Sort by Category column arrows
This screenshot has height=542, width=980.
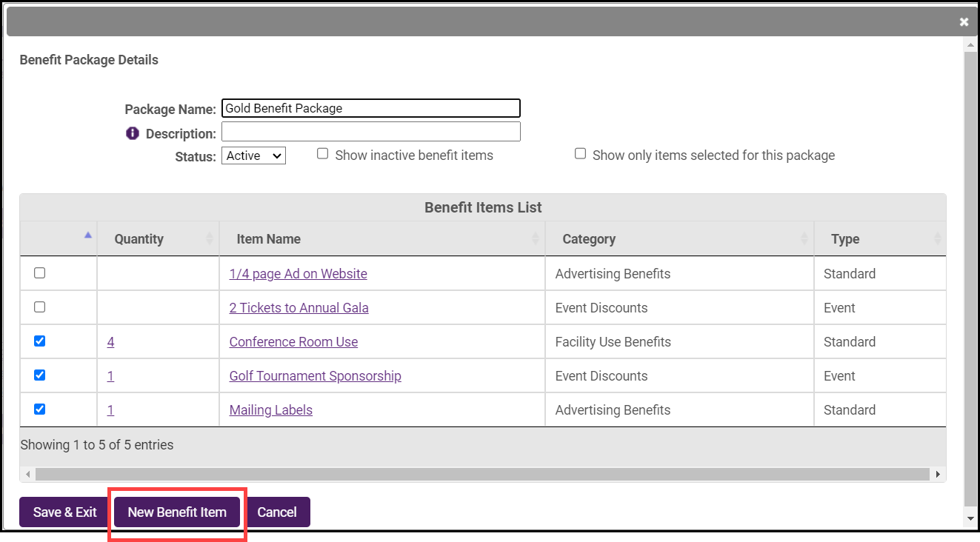(804, 239)
